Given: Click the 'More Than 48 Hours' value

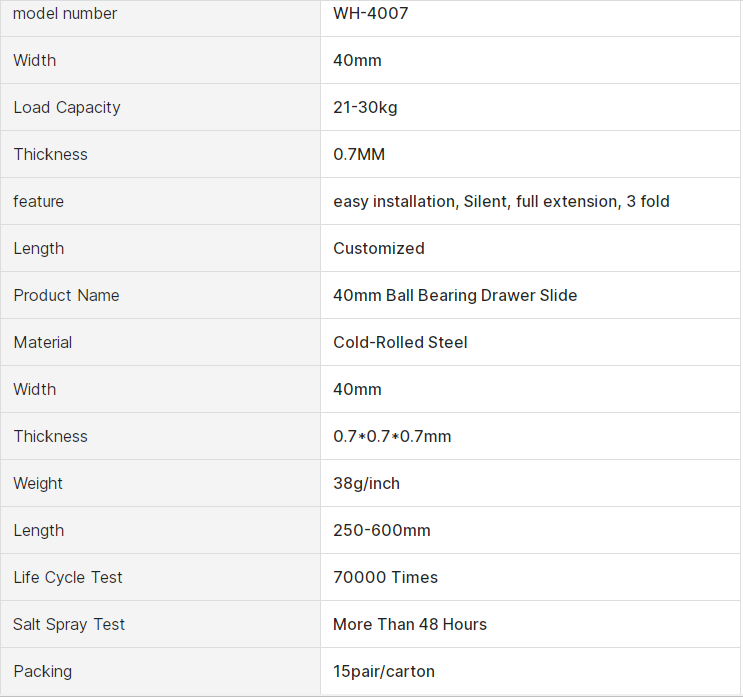Looking at the screenshot, I should tap(410, 624).
